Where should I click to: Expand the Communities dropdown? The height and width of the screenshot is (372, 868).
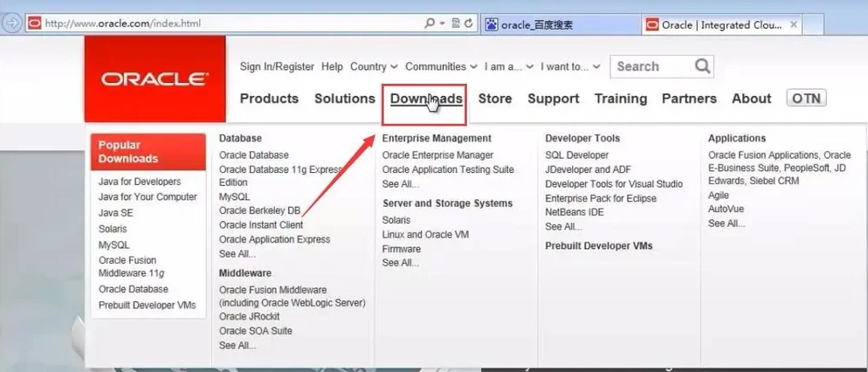point(441,66)
